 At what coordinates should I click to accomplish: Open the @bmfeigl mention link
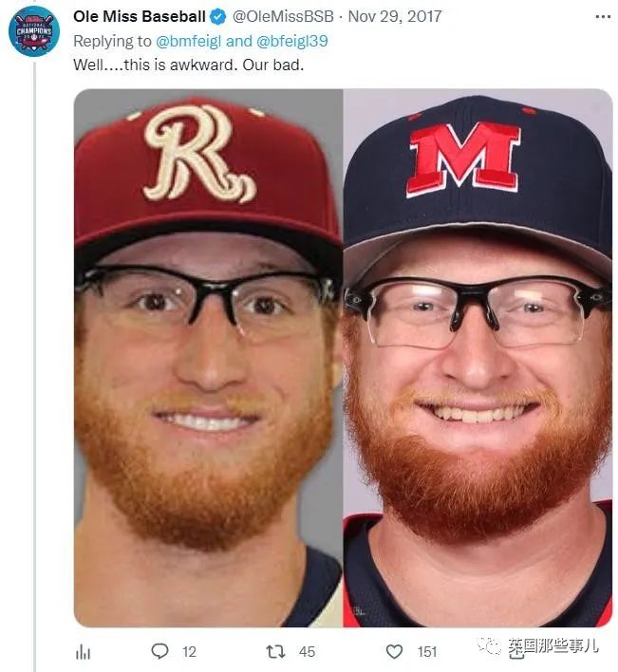(x=189, y=41)
